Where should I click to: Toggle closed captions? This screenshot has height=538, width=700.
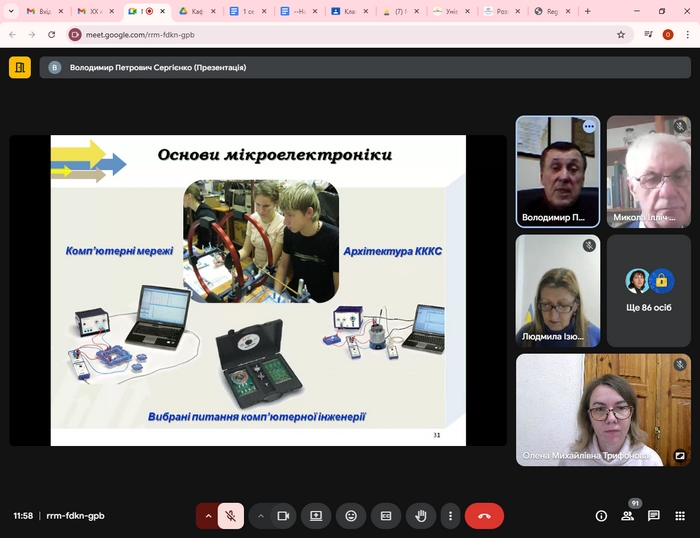(x=386, y=516)
